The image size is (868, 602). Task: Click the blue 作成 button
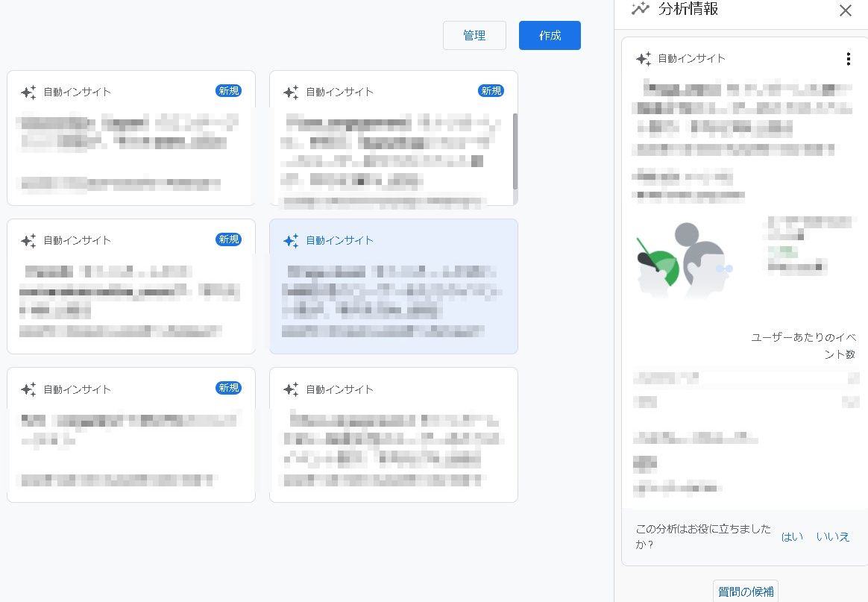[x=550, y=35]
